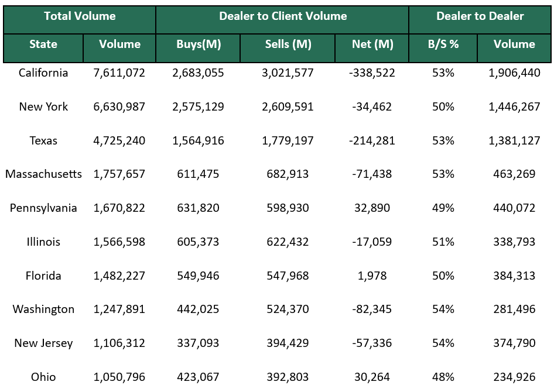The height and width of the screenshot is (392, 554).
Task: Select the California row label
Action: tap(43, 73)
